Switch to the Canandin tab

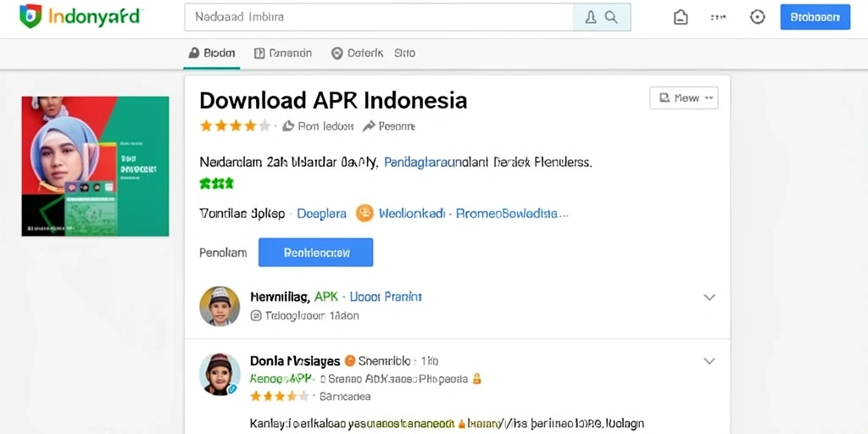tap(283, 53)
